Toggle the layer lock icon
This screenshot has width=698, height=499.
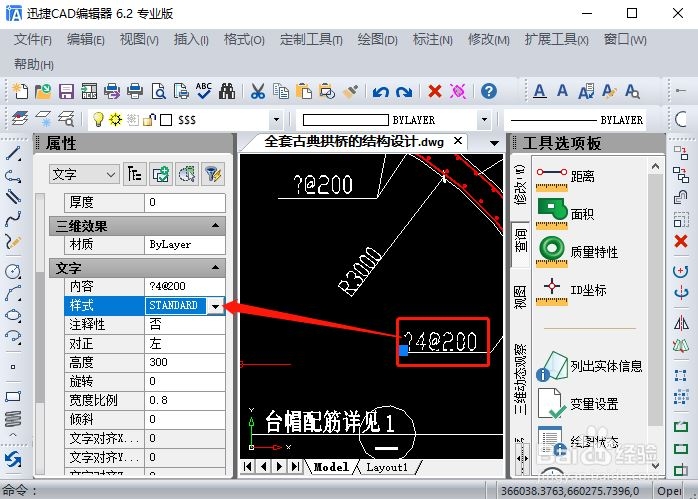point(150,119)
